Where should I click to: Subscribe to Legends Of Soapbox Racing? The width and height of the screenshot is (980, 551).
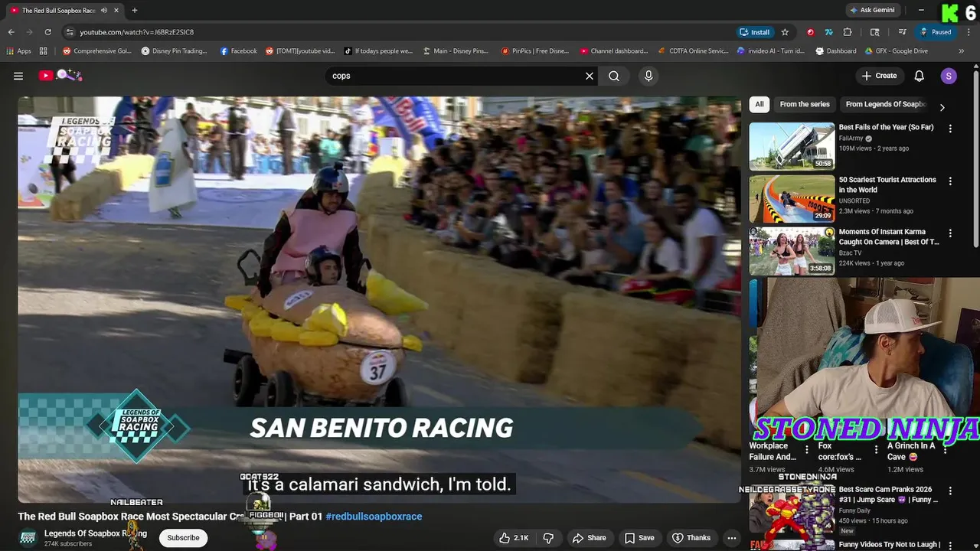[183, 538]
